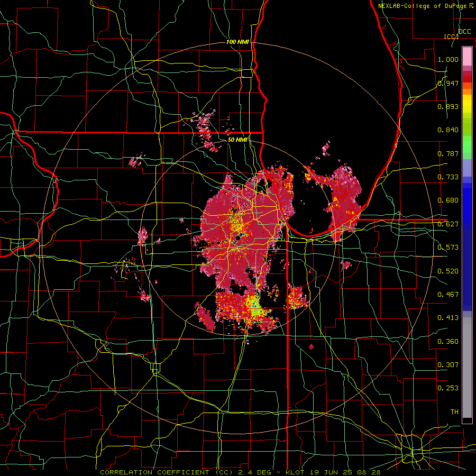Select the 0.467 scale value
Viewport: 476px width, 476px height.
448,295
